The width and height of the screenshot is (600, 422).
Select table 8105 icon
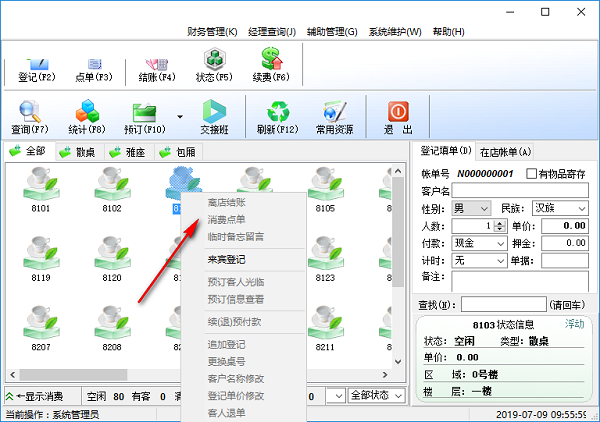325,190
